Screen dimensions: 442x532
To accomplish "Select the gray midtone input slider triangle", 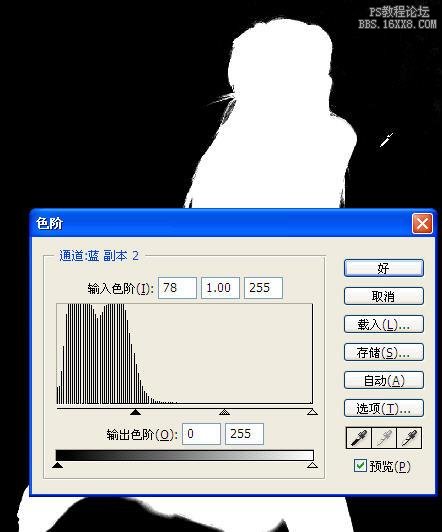I will (x=224, y=412).
